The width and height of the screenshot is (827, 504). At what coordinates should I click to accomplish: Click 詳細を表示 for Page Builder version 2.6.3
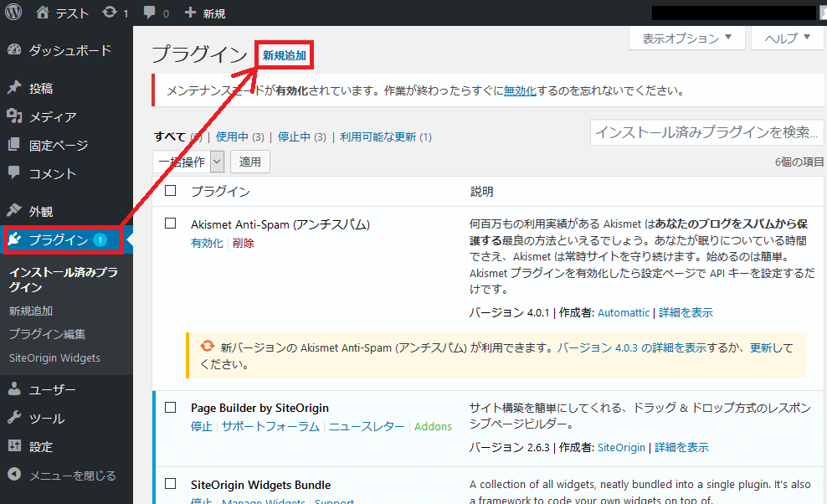click(x=681, y=448)
